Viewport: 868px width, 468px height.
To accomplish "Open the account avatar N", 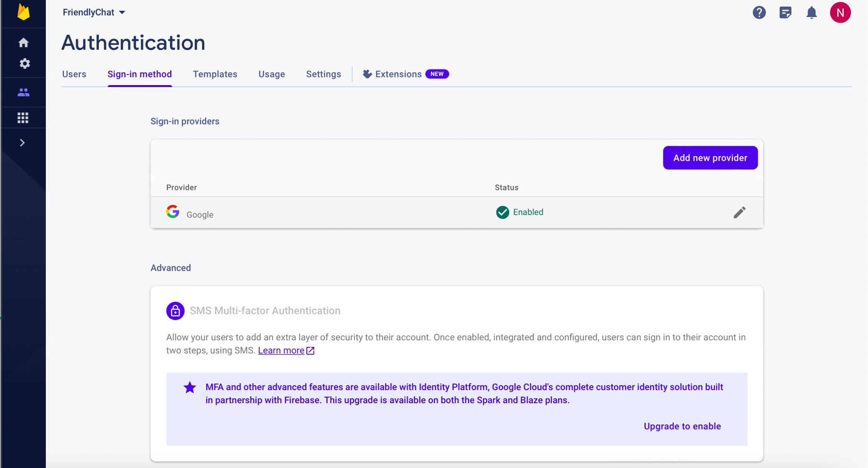I will click(x=840, y=13).
